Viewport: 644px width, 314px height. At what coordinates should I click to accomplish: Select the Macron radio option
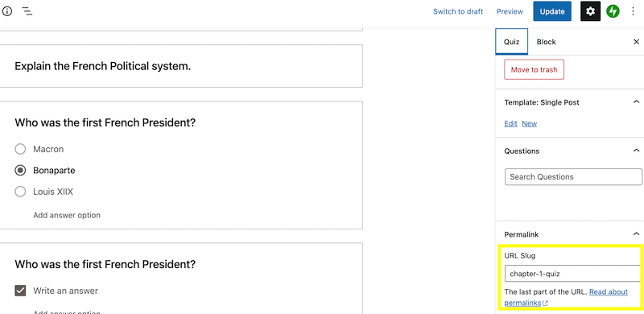[20, 149]
